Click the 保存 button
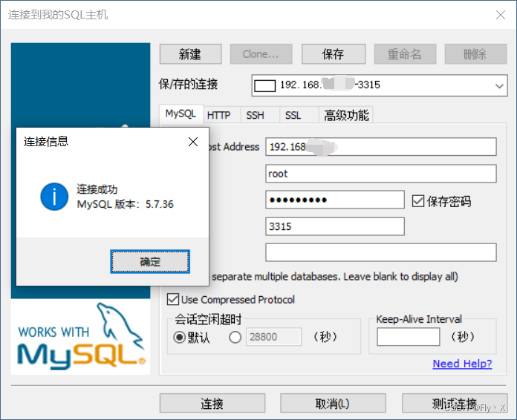The height and width of the screenshot is (420, 517). tap(334, 54)
